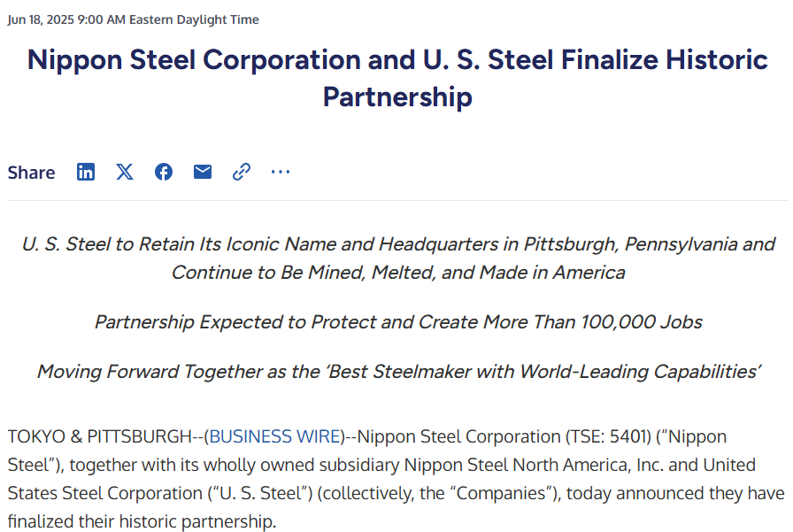Click the Nippon Steel headline title
Image resolution: width=793 pixels, height=532 pixels.
[x=397, y=78]
